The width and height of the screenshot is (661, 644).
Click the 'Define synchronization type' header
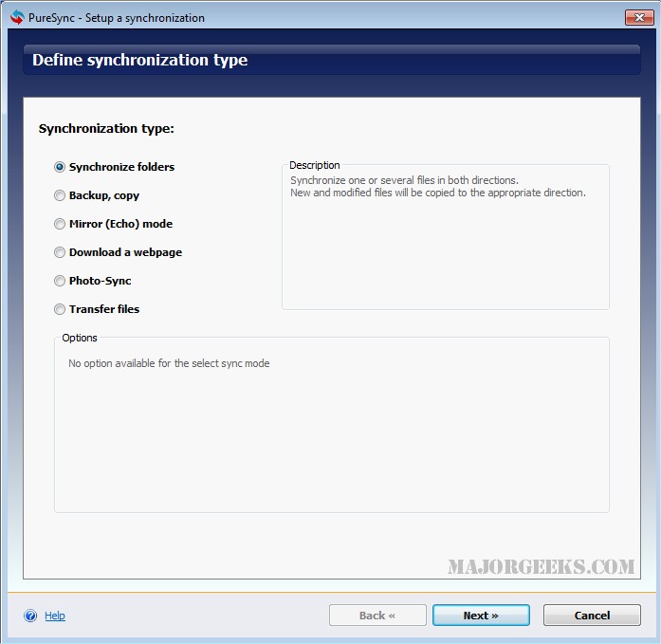pos(140,61)
